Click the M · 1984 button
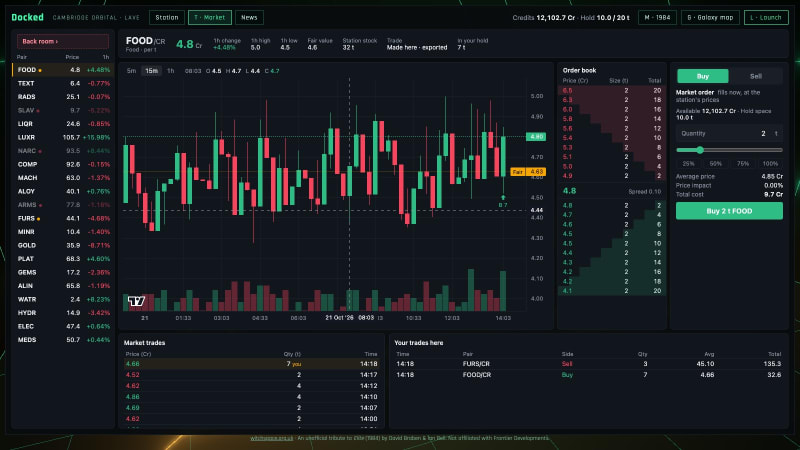The height and width of the screenshot is (450, 800). (x=657, y=17)
